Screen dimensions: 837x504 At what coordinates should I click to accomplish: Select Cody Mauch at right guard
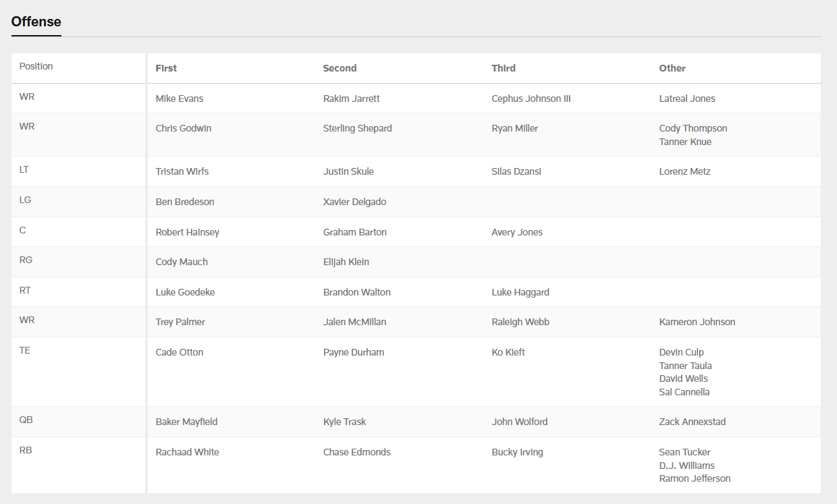tap(182, 262)
